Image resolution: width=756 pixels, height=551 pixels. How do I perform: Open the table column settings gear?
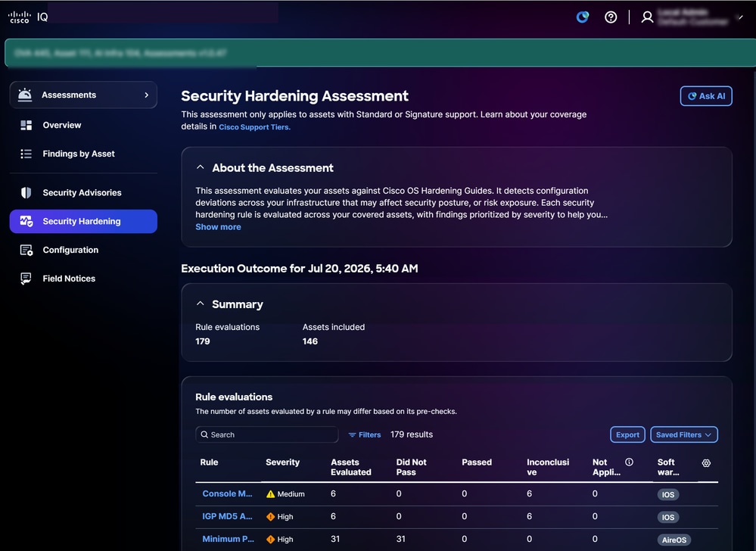click(x=706, y=462)
